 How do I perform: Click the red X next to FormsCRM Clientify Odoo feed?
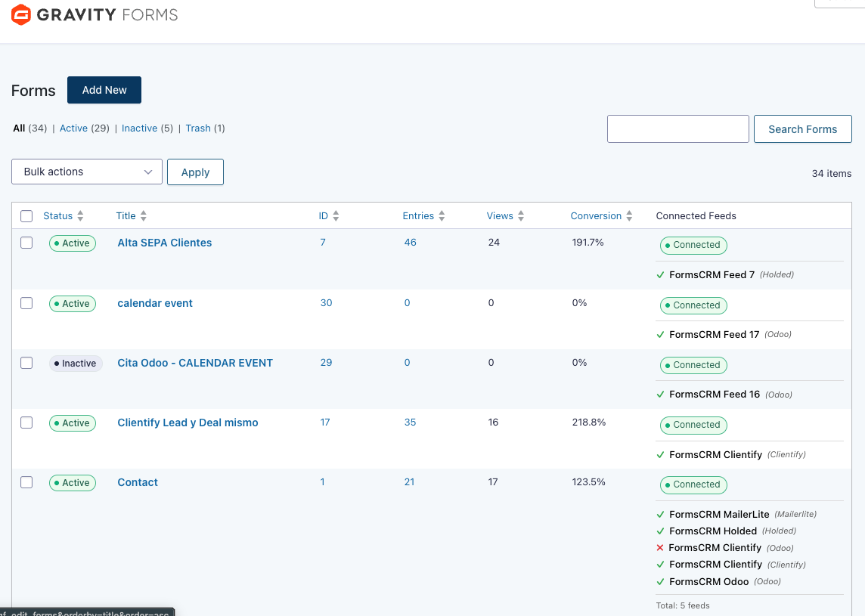tap(660, 548)
